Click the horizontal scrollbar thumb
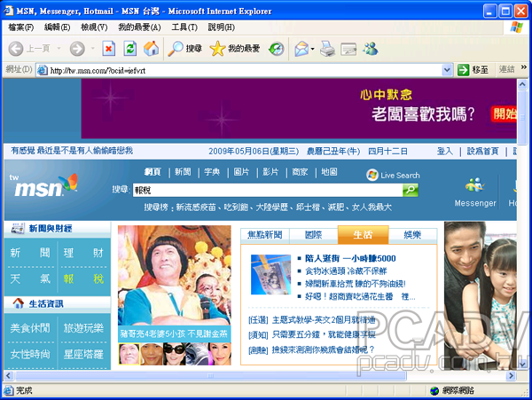532x400 pixels. point(210,375)
